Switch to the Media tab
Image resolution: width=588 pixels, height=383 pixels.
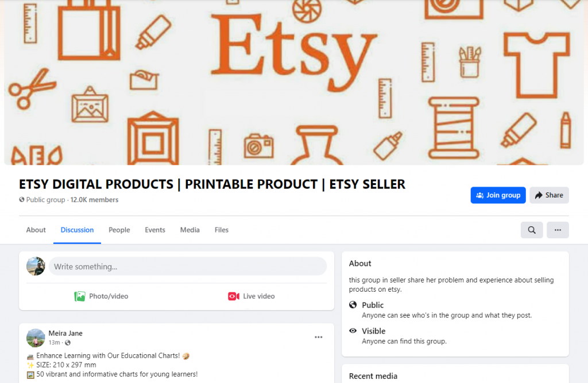(189, 230)
